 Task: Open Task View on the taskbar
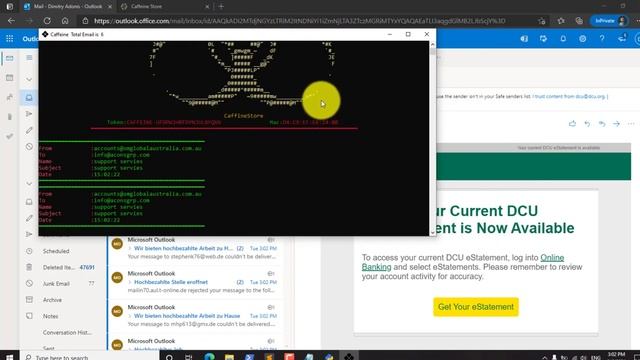(188, 357)
